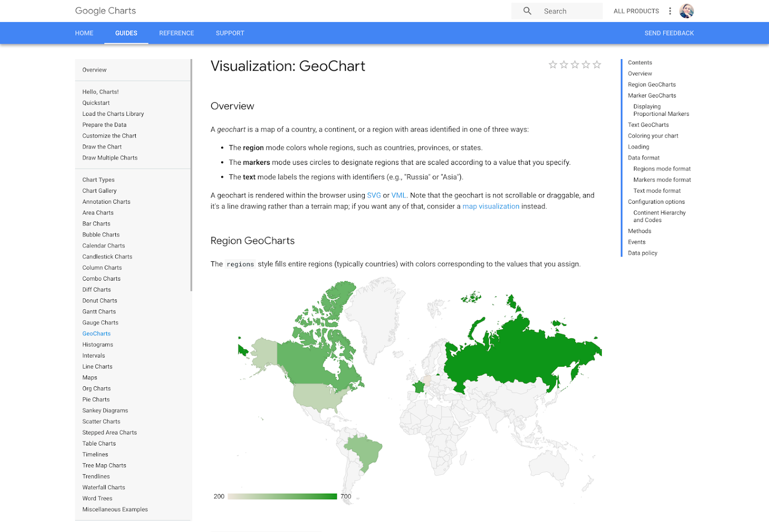The image size is (769, 532).
Task: Open Miscellaneous Examples page
Action: (115, 509)
